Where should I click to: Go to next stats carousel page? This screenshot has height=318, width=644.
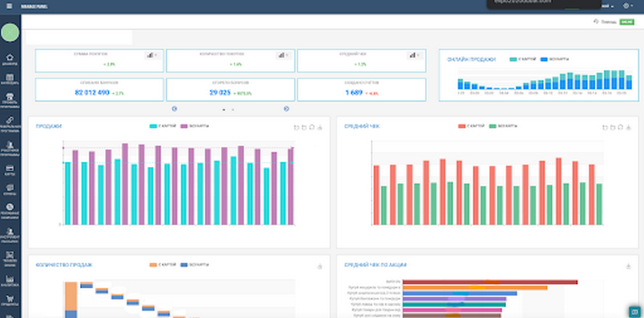(x=287, y=109)
